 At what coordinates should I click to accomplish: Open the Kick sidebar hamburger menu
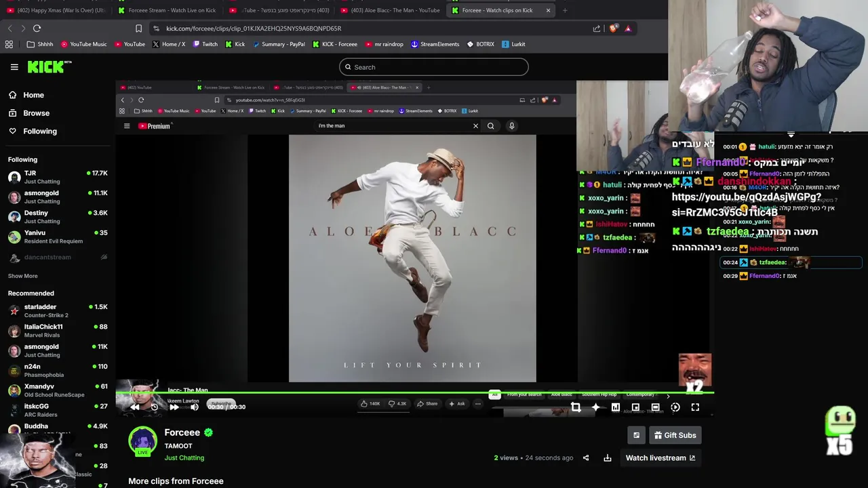point(14,66)
